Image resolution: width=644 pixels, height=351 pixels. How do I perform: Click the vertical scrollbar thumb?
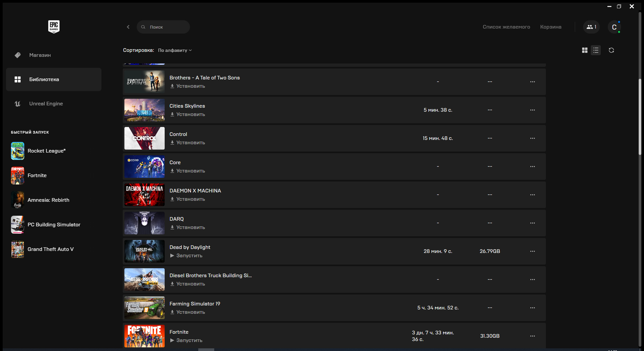click(640, 117)
